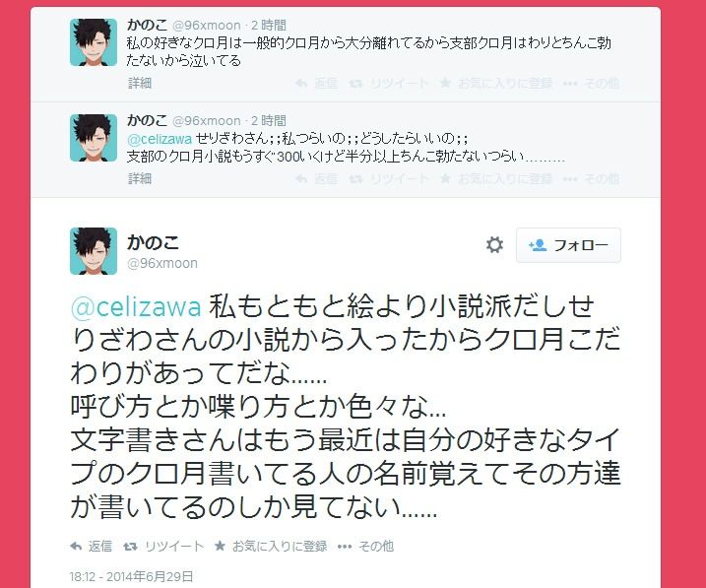Click the favorite star icon under main tweet

point(220,546)
